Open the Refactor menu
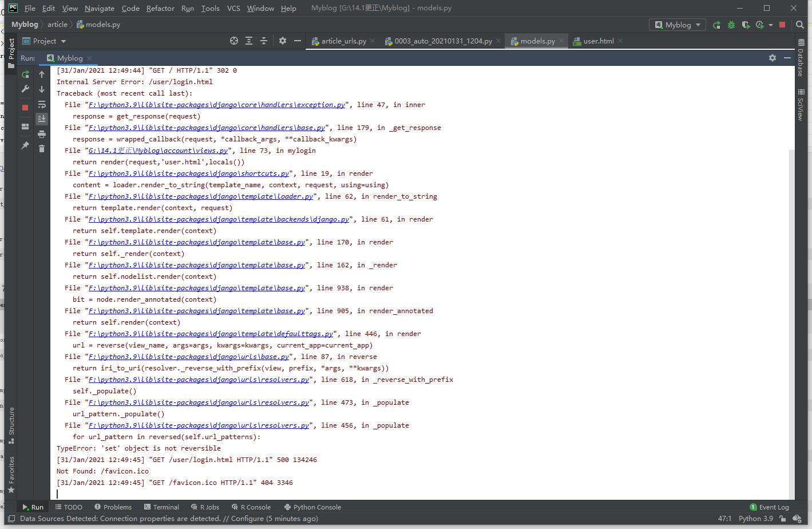This screenshot has width=812, height=529. pos(160,8)
